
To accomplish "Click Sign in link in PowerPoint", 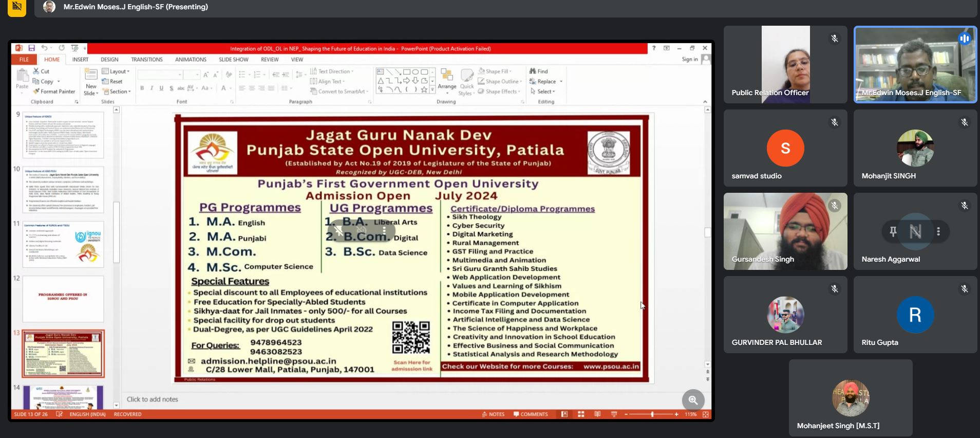I will pyautogui.click(x=690, y=60).
